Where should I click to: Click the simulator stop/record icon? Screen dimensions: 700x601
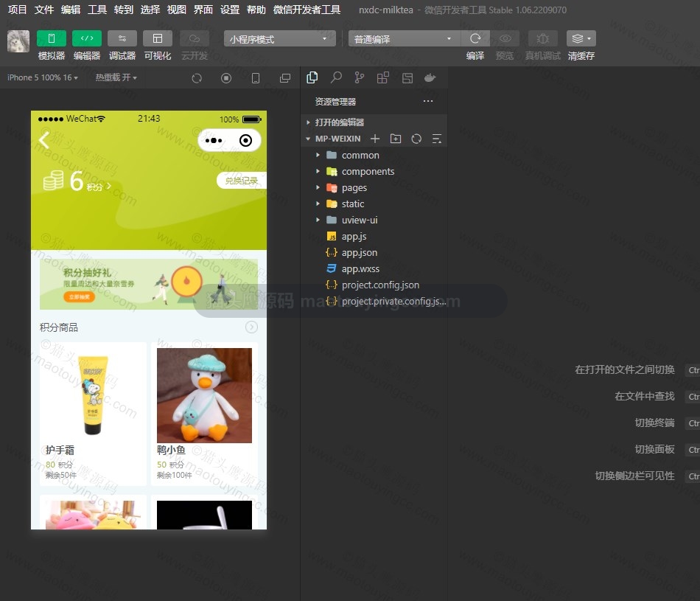226,79
